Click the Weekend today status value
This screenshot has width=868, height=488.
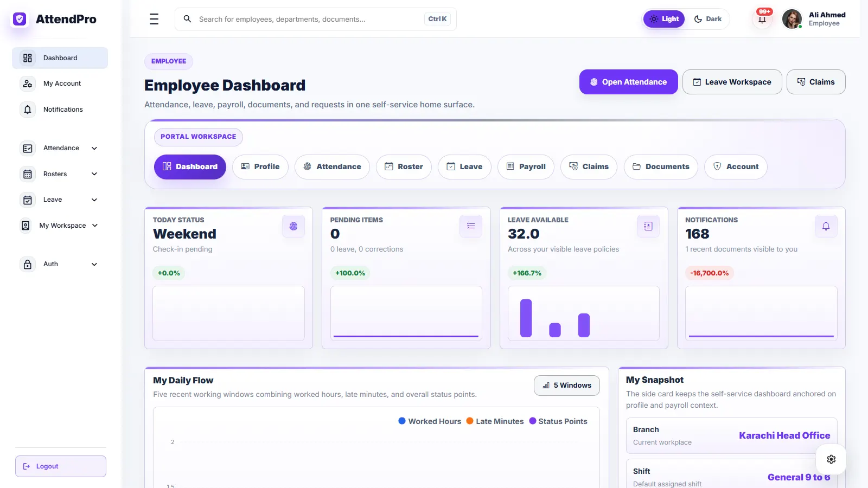(184, 234)
